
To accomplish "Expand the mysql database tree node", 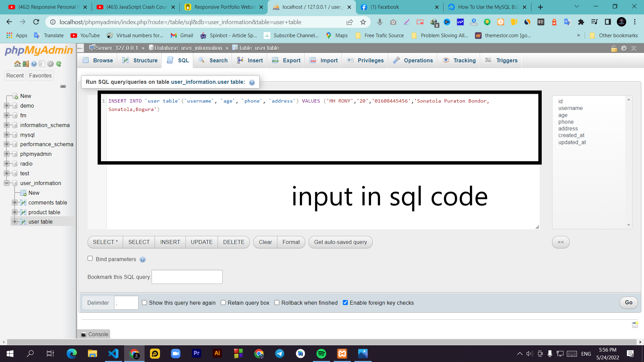I will click(x=6, y=135).
